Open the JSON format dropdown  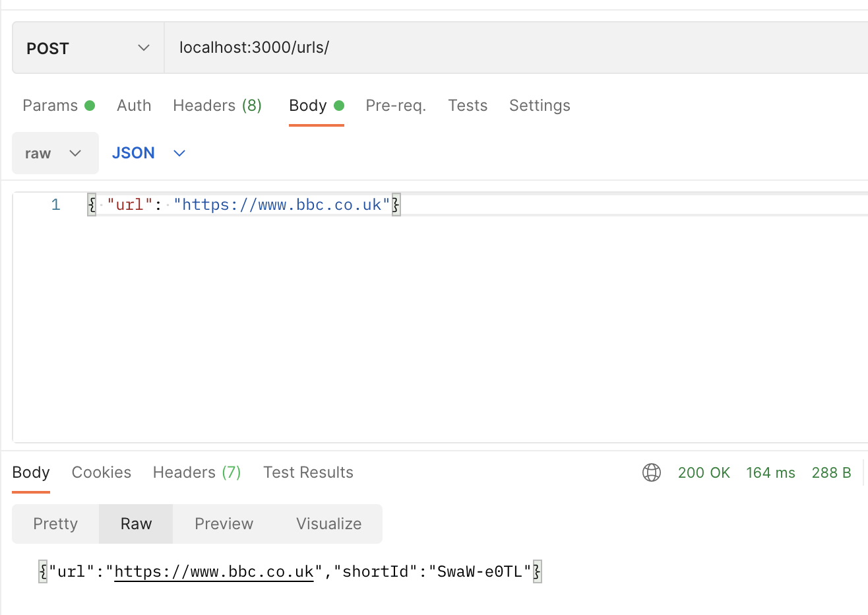point(147,152)
